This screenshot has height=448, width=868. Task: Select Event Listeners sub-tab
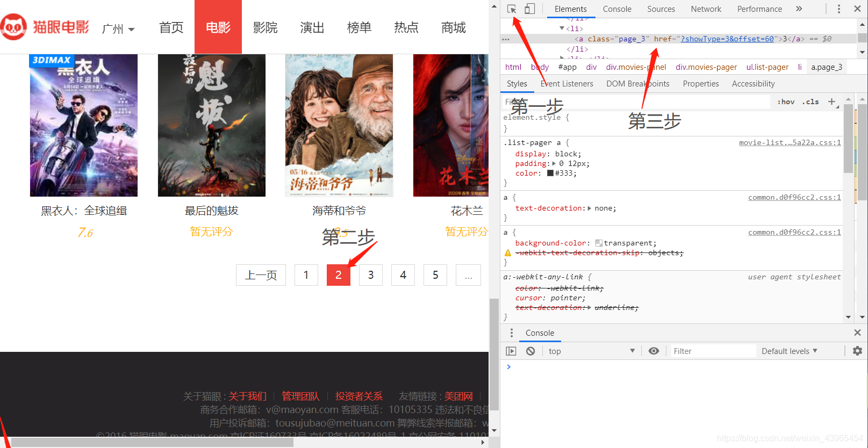(567, 83)
